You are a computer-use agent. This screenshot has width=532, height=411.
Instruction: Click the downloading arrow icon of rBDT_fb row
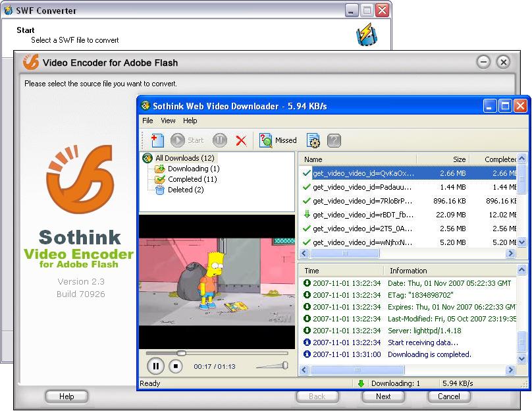[x=307, y=214]
